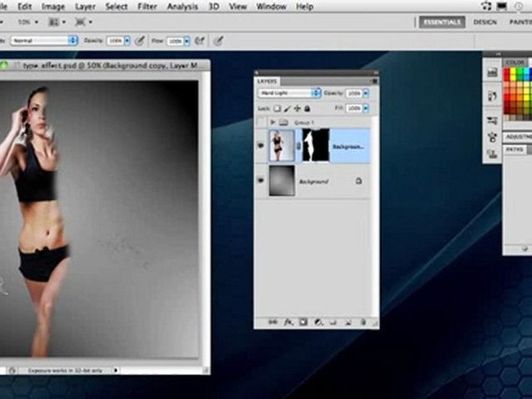Viewport: 532px width, 399px height.
Task: Open the Flow value dropdown arrow
Action: [x=187, y=41]
